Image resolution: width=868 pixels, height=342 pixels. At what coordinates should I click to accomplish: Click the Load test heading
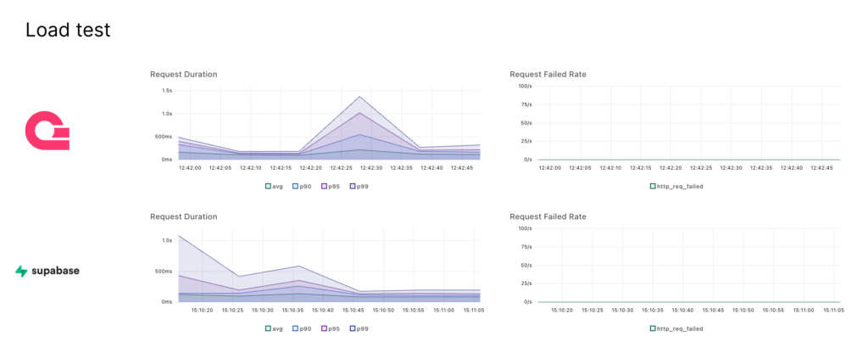tap(68, 31)
